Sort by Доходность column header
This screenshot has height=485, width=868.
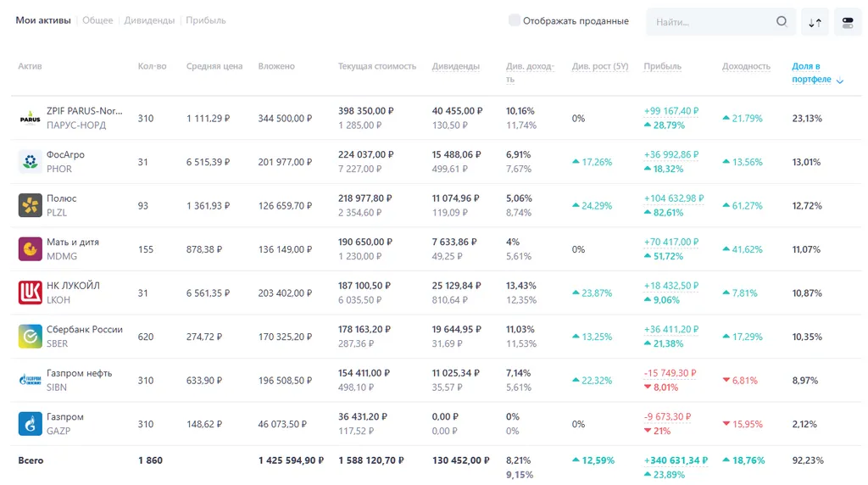pyautogui.click(x=746, y=66)
